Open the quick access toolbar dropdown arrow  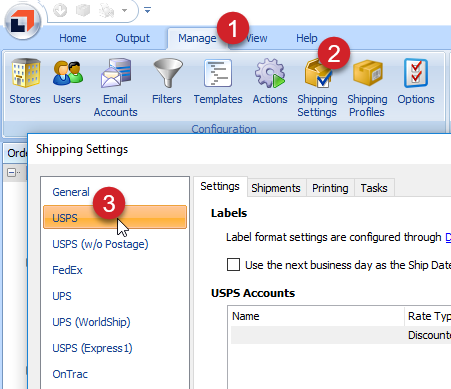[x=124, y=11]
